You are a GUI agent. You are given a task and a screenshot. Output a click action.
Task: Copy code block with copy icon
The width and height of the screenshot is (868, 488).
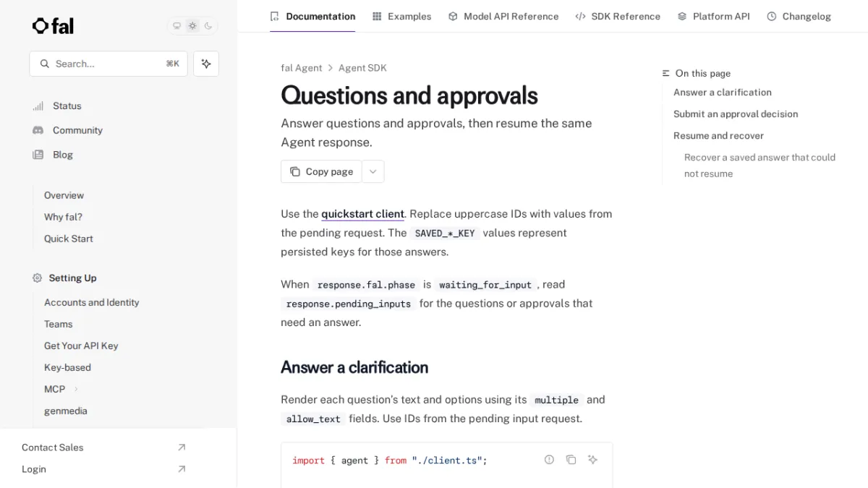(571, 460)
